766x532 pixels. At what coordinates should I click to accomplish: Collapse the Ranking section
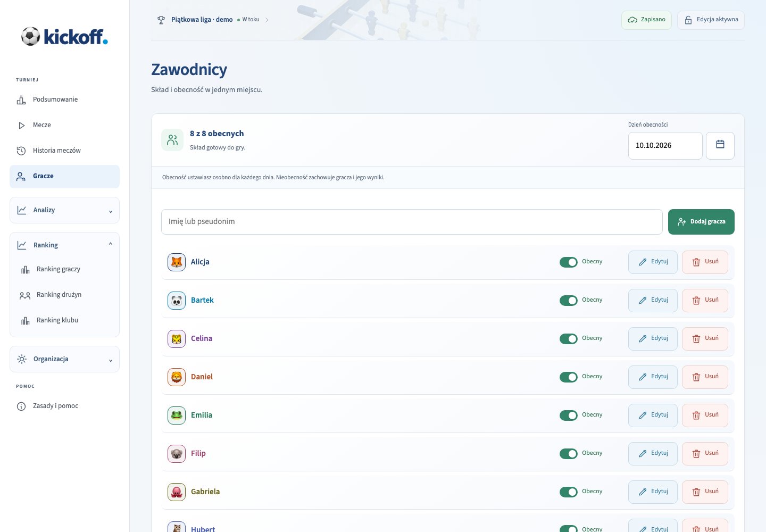point(64,245)
